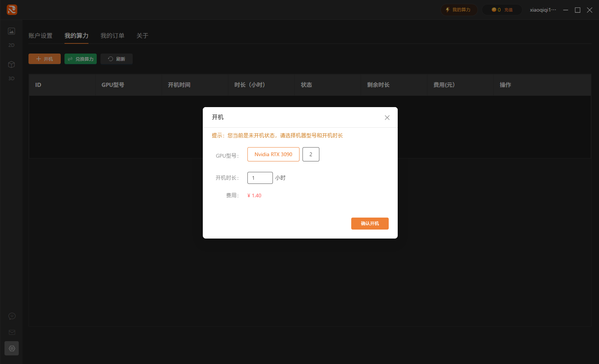Image resolution: width=599 pixels, height=364 pixels.
Task: Click the 刷新 refresh button
Action: pyautogui.click(x=117, y=59)
